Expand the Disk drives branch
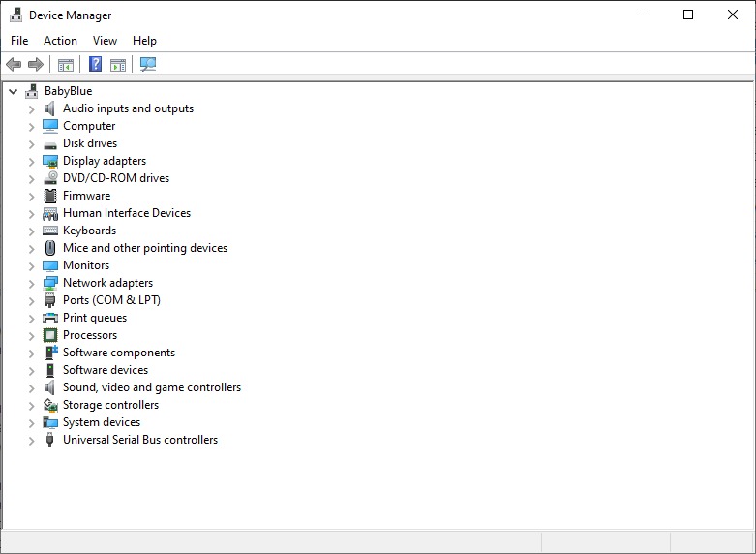 [x=31, y=143]
